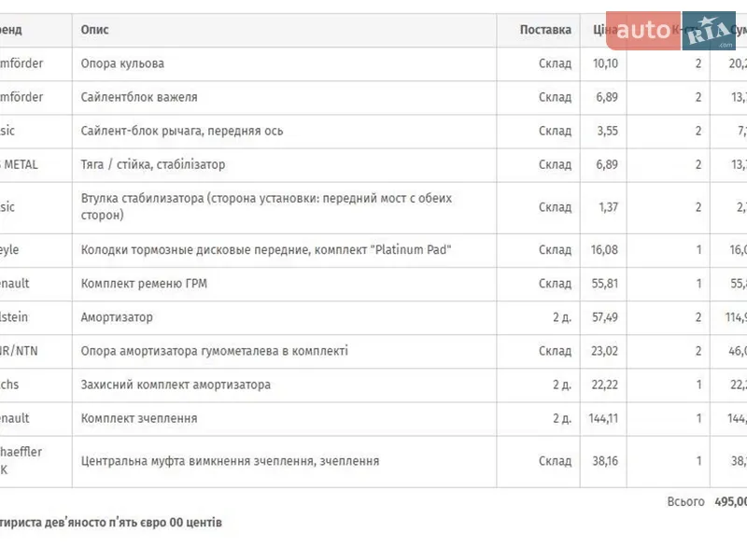Click the auto RIA logo watermark

click(x=670, y=31)
